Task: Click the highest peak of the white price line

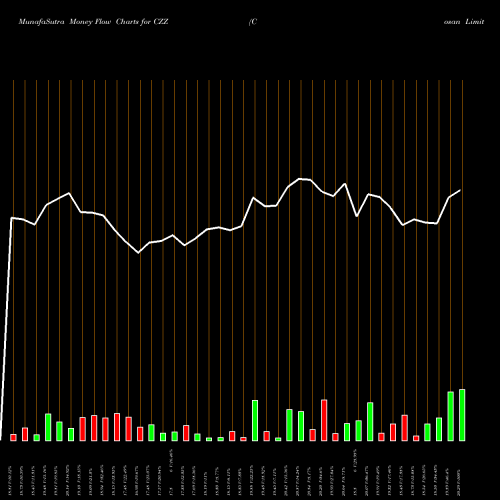Action: point(300,179)
